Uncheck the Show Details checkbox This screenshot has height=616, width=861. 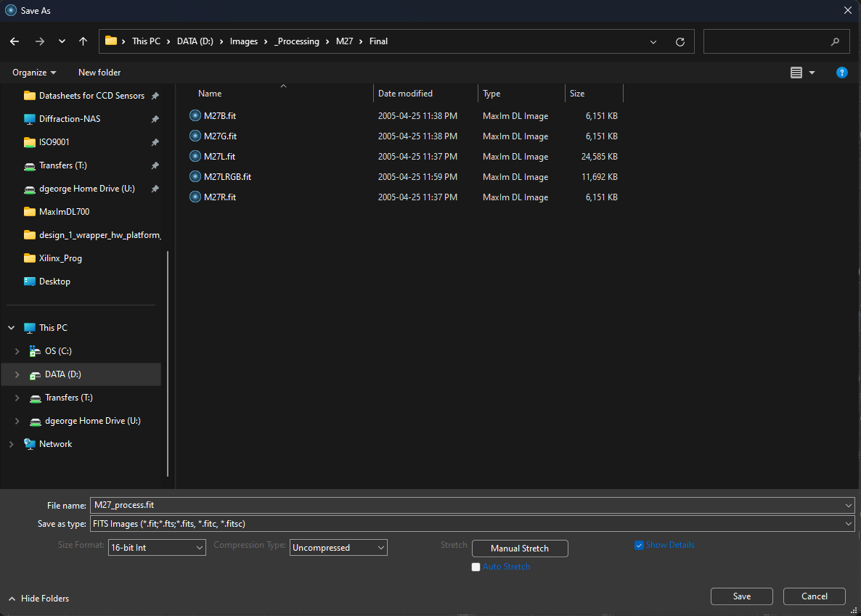639,545
